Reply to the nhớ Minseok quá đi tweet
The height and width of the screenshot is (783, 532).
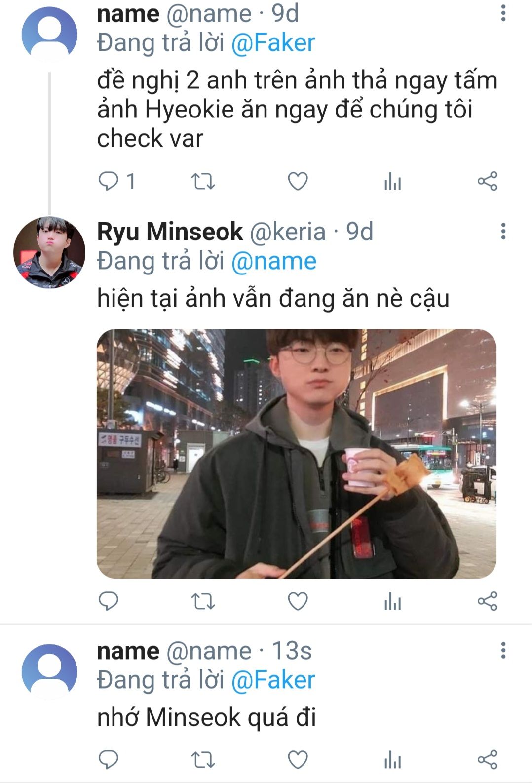[109, 759]
